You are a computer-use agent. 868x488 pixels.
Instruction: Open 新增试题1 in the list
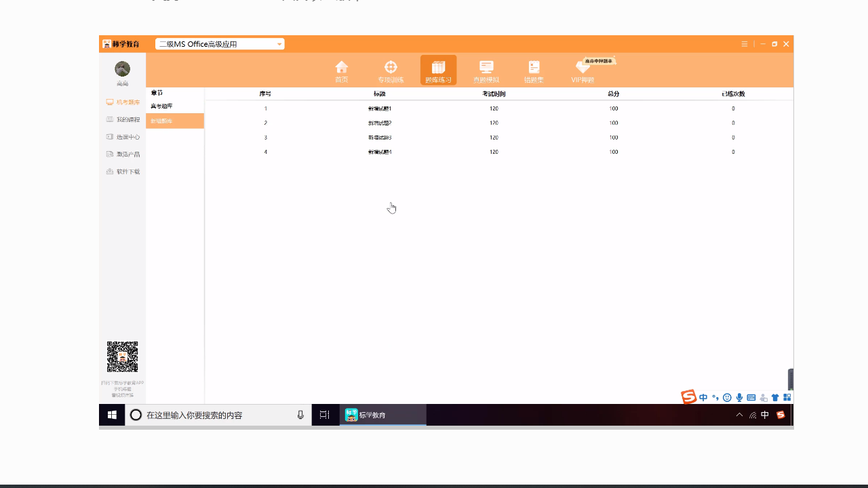[380, 108]
